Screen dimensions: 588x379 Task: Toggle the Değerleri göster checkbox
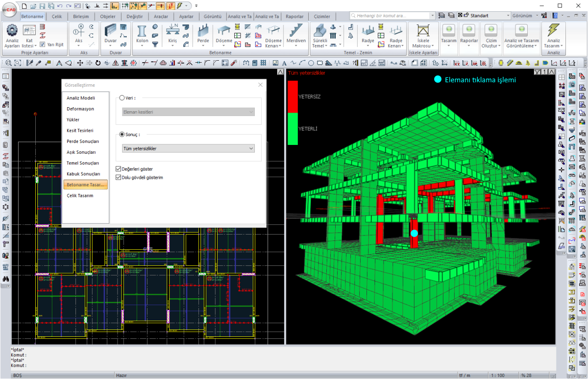click(119, 169)
